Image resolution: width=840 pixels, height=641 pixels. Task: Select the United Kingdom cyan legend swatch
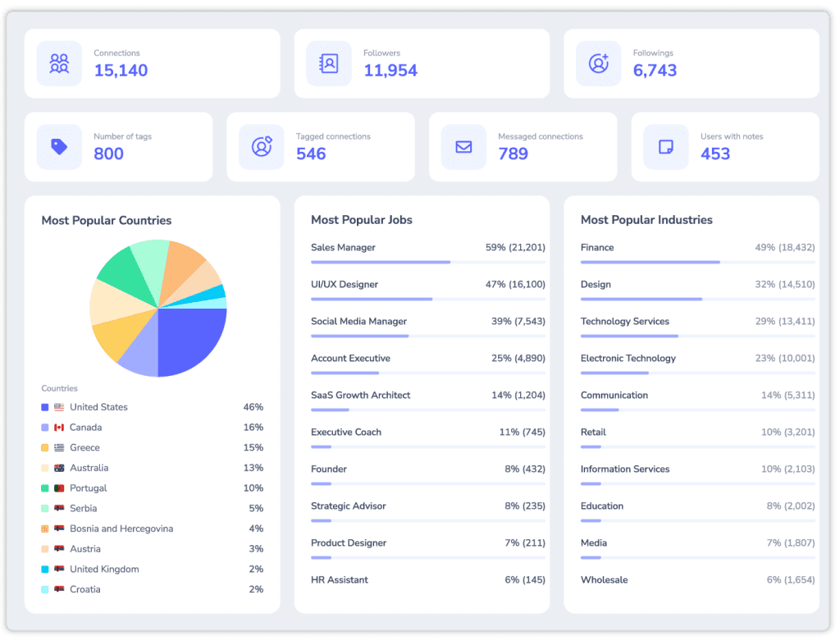[x=45, y=569]
